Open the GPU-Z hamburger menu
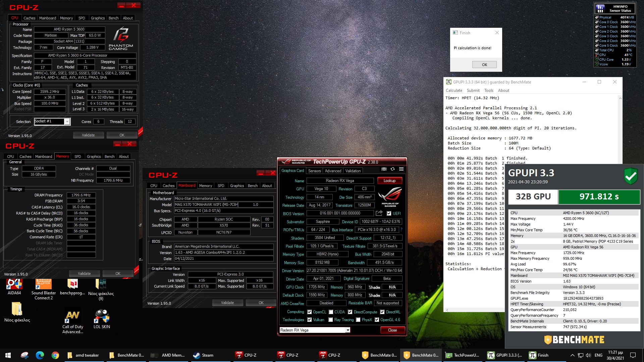 tap(401, 169)
